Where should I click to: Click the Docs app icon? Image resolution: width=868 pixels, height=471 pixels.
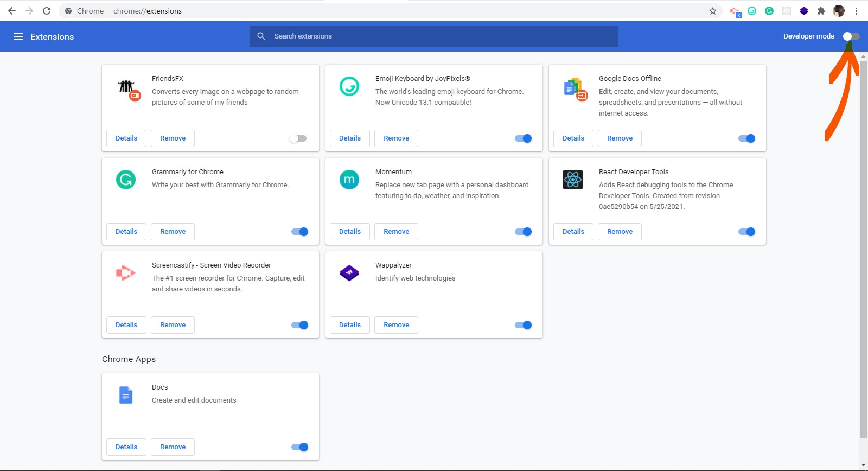point(126,395)
